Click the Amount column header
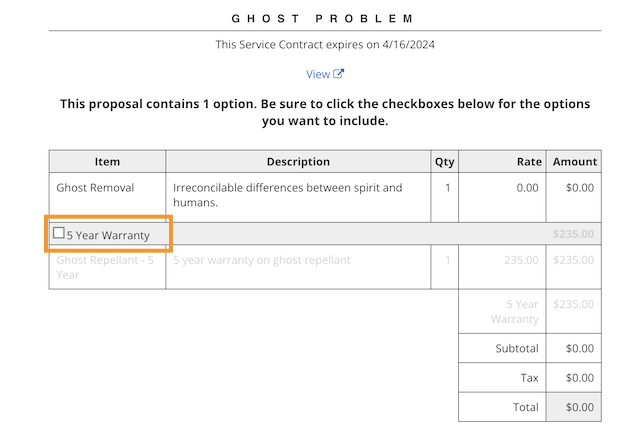The image size is (640, 426). (574, 161)
